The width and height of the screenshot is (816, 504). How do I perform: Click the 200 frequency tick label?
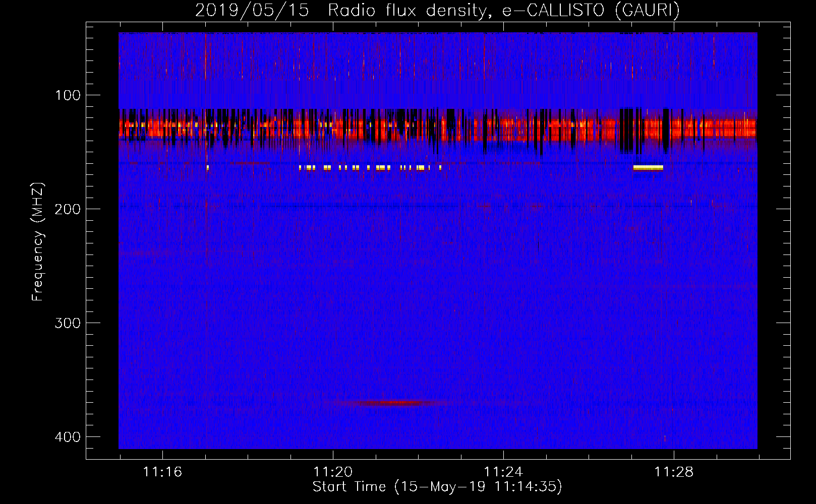(68, 209)
